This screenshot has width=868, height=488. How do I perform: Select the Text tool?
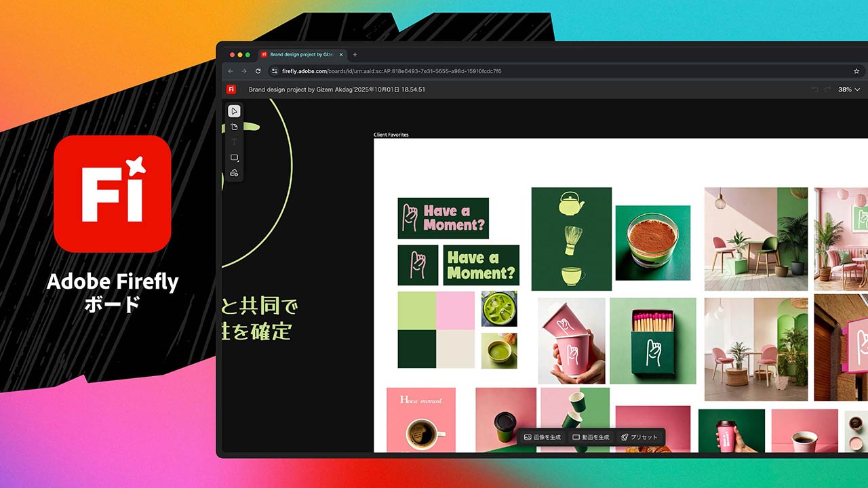point(234,142)
